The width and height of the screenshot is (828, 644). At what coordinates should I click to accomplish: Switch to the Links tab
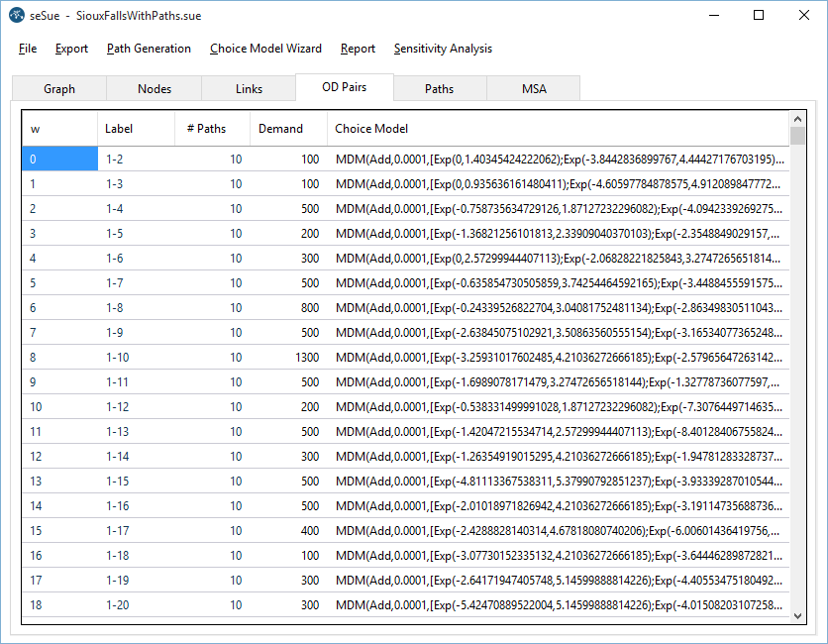click(x=250, y=88)
